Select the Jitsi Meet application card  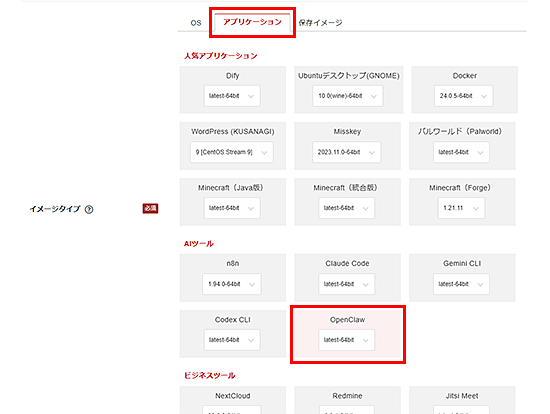point(462,400)
